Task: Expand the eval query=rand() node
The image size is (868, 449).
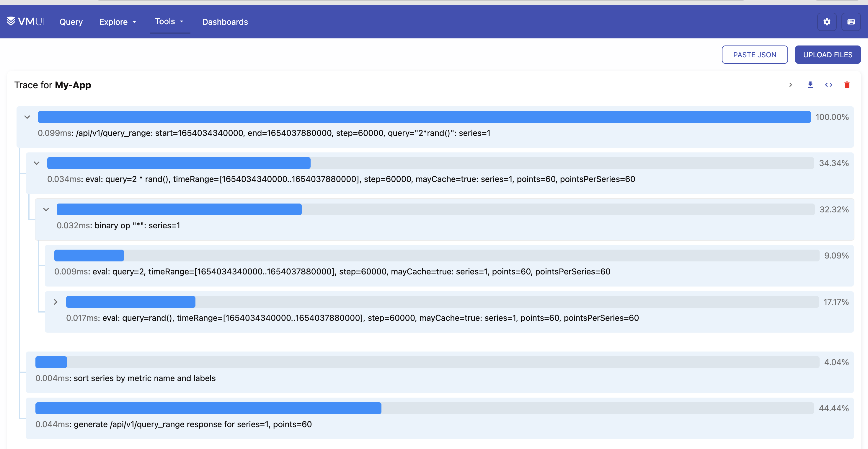Action: pos(56,302)
